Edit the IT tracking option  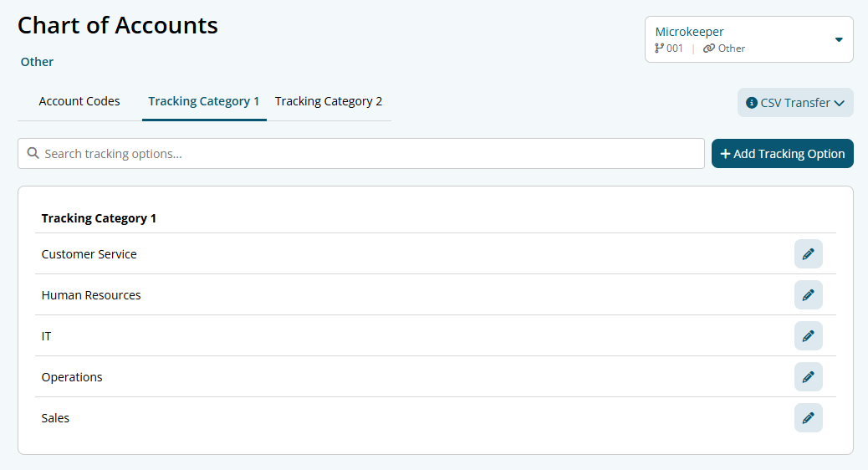click(808, 335)
